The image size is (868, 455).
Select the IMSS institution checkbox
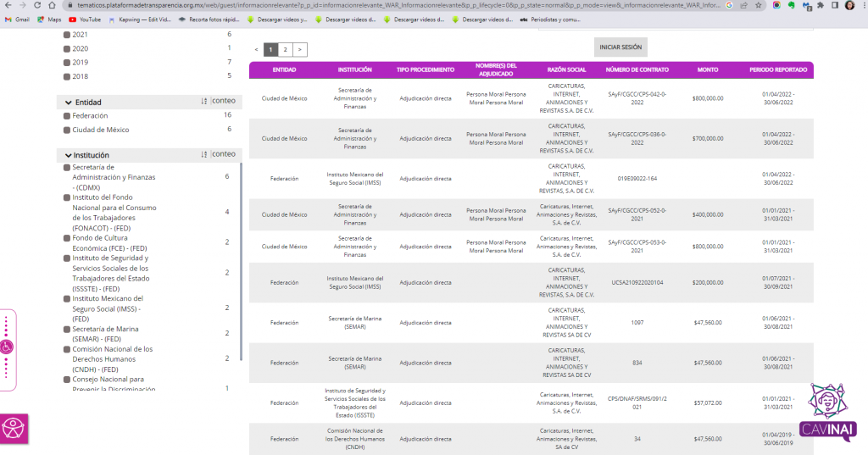pos(67,299)
